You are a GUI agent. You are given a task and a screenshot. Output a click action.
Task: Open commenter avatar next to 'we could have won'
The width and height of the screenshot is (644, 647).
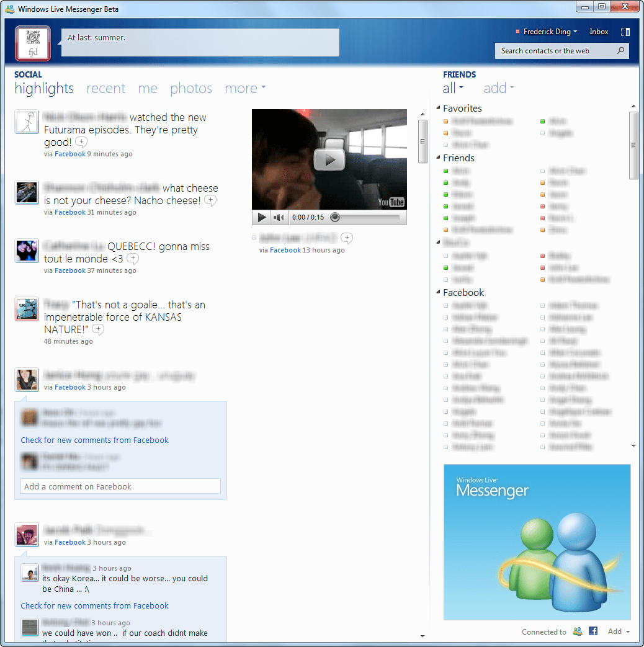30,628
